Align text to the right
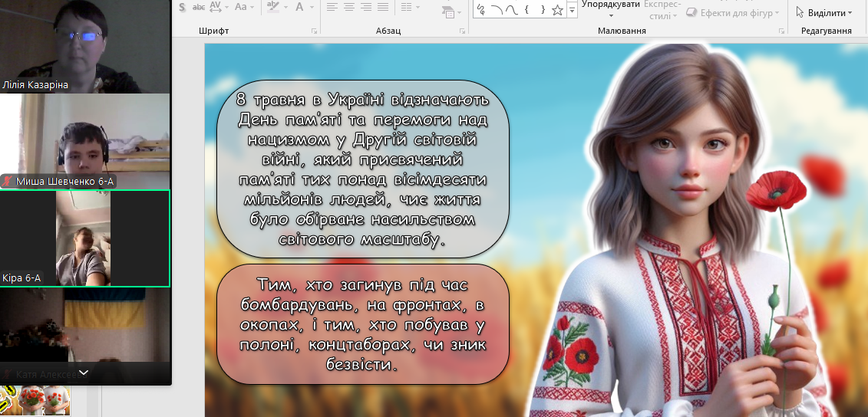The width and height of the screenshot is (868, 417). [366, 7]
